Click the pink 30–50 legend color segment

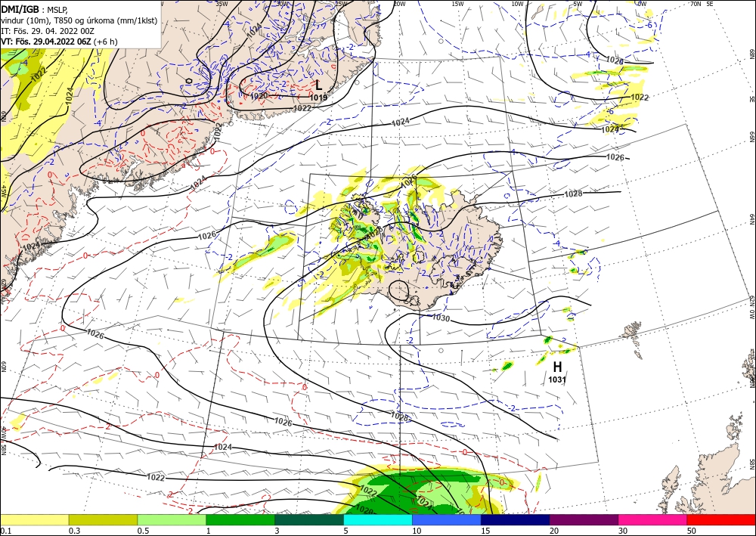click(x=653, y=519)
